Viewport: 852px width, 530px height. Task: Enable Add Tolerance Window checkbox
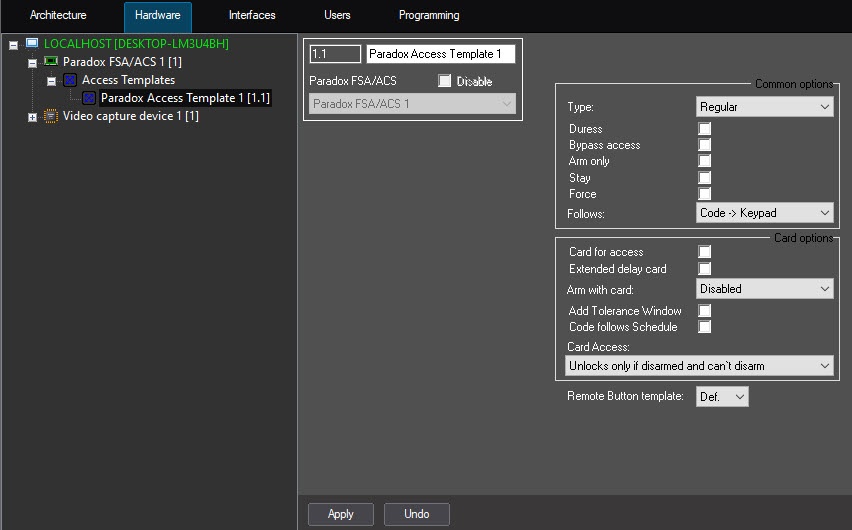(x=705, y=311)
